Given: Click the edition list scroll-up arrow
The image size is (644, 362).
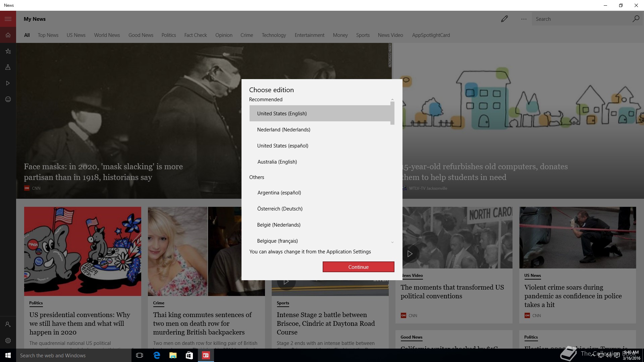Looking at the screenshot, I should tap(392, 100).
